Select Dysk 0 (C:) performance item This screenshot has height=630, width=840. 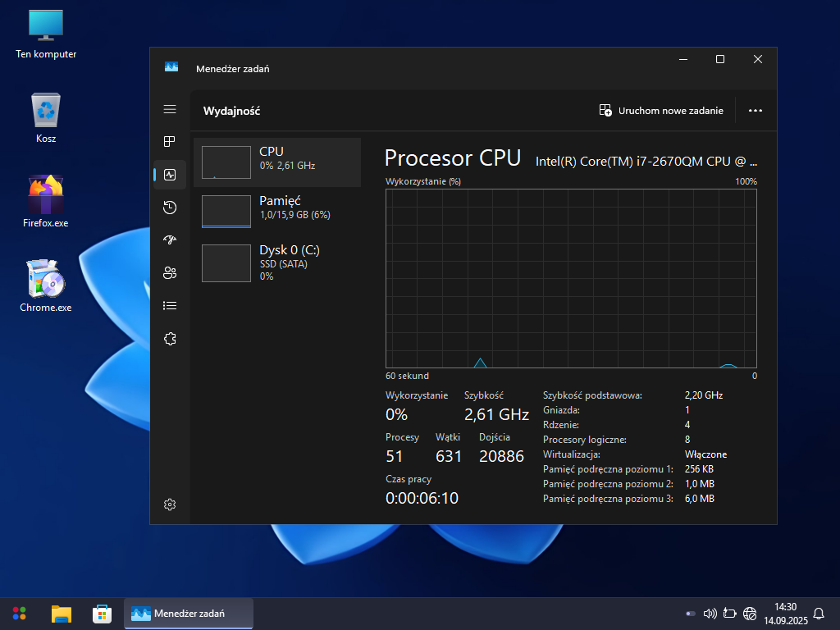click(277, 260)
